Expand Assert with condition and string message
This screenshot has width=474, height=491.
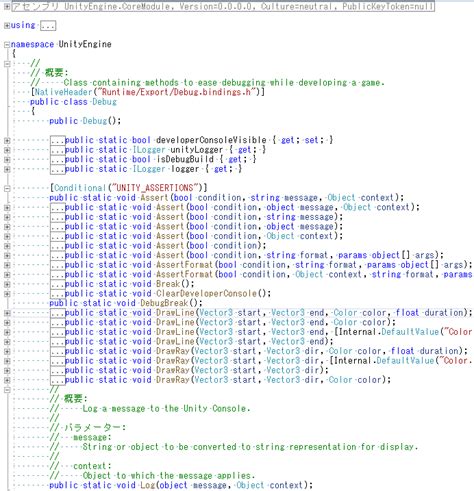pos(7,217)
